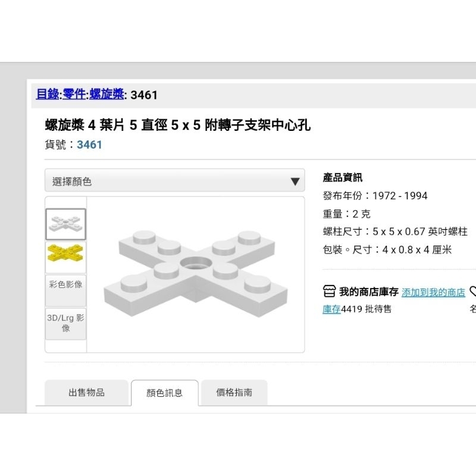Open the 目錄 breadcrumb link

[48, 95]
